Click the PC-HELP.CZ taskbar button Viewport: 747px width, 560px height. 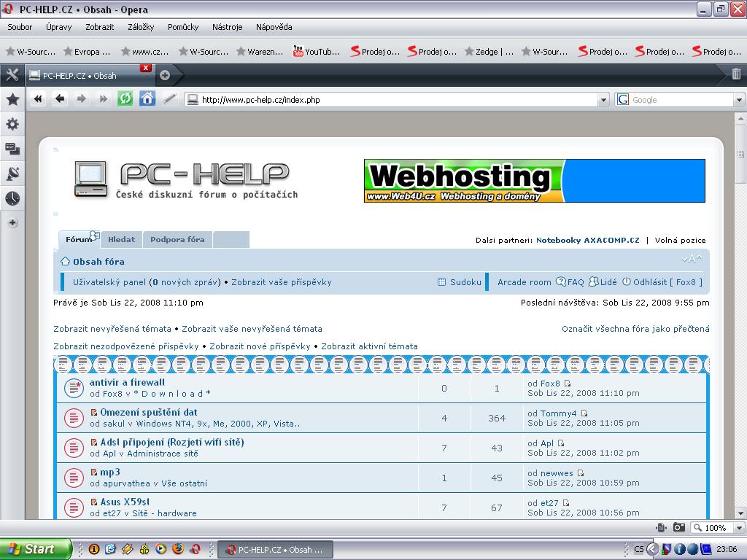pos(275,550)
